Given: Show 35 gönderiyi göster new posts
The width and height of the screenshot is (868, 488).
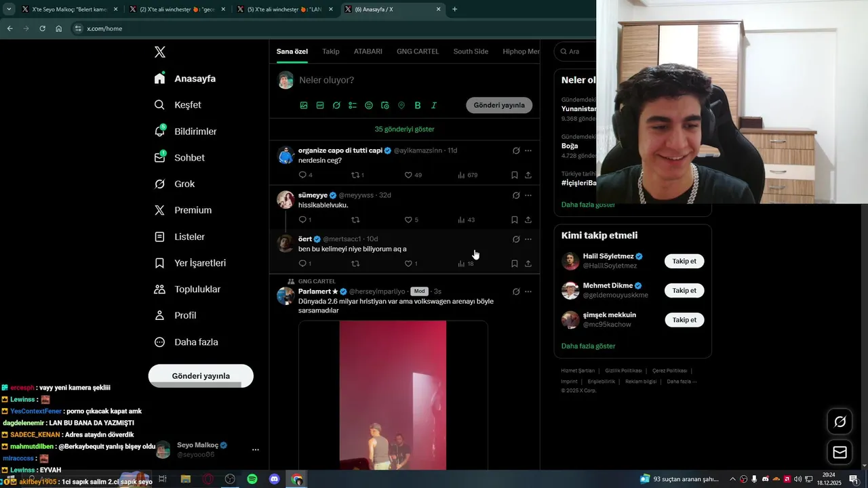Looking at the screenshot, I should point(405,129).
